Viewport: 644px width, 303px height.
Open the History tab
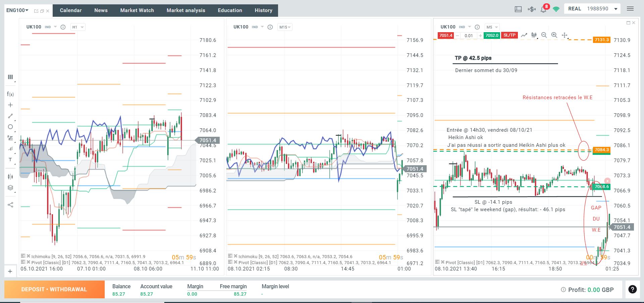[x=264, y=10]
